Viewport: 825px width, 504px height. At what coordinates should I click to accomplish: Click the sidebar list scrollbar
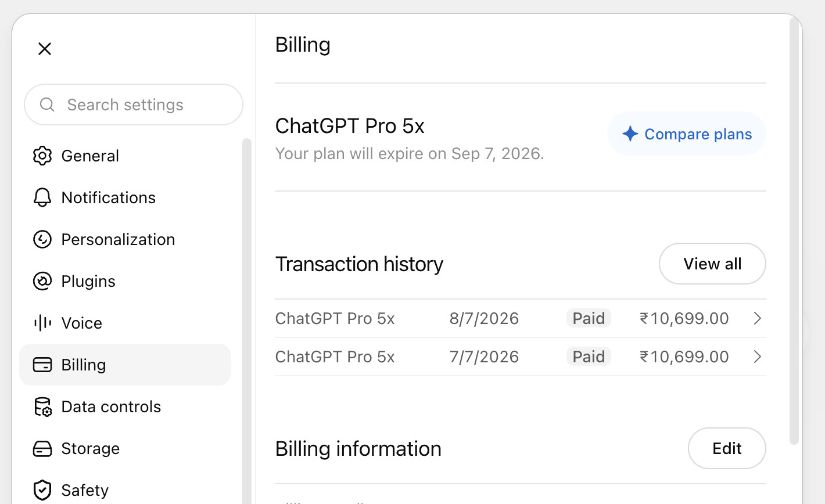pyautogui.click(x=247, y=321)
